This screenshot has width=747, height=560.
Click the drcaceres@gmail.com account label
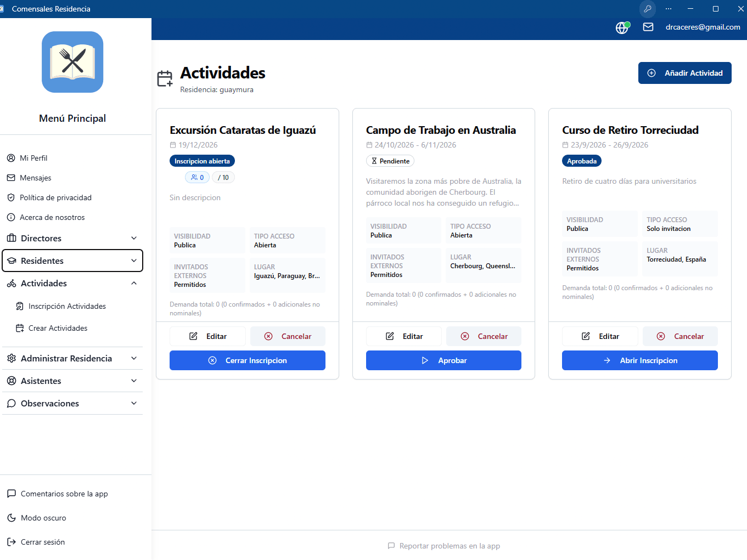(703, 27)
